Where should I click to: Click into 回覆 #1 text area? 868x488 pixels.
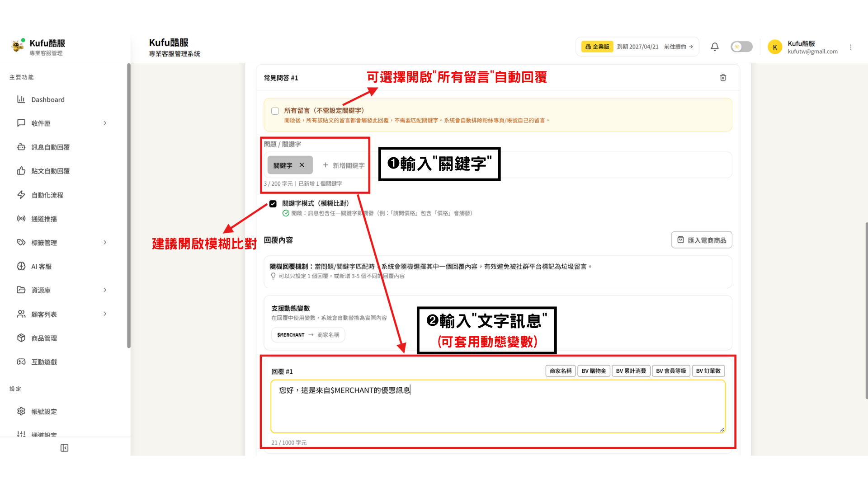pos(498,406)
